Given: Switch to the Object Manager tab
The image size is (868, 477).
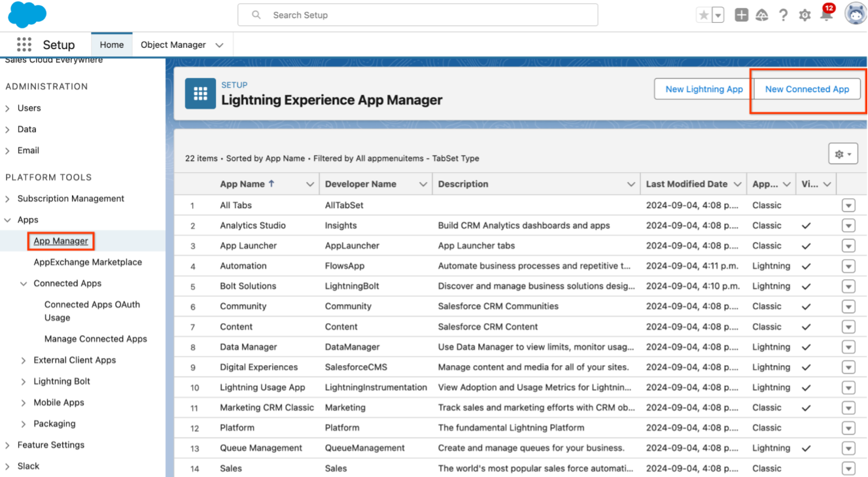Looking at the screenshot, I should 173,44.
